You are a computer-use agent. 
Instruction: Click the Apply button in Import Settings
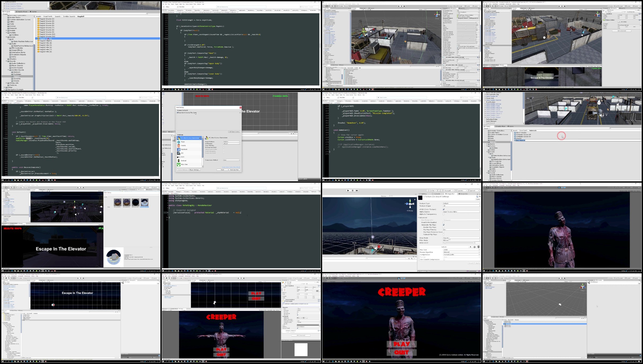pyautogui.click(x=478, y=263)
